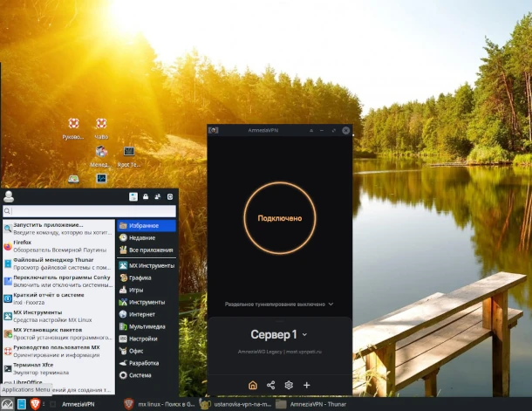Open the Root Te... desktop icon
532x411 pixels.
(x=129, y=156)
